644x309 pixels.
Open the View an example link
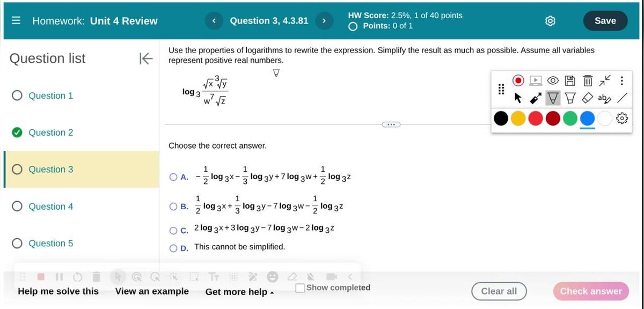click(x=152, y=291)
